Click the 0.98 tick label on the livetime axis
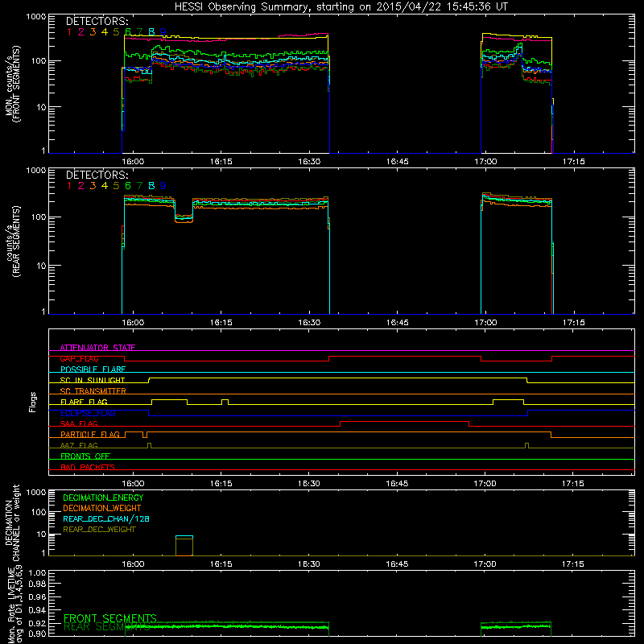Viewport: 644px width, 644px height. tap(37, 584)
